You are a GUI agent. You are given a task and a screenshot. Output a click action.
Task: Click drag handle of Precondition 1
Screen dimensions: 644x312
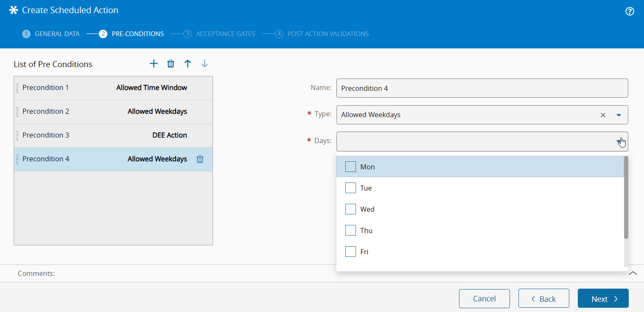(17, 88)
